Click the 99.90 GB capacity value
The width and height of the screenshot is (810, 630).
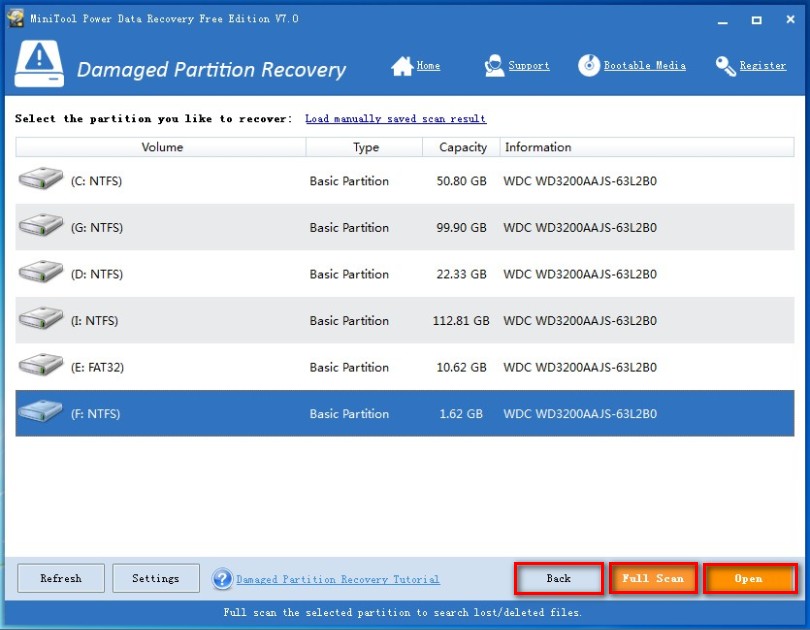[461, 228]
